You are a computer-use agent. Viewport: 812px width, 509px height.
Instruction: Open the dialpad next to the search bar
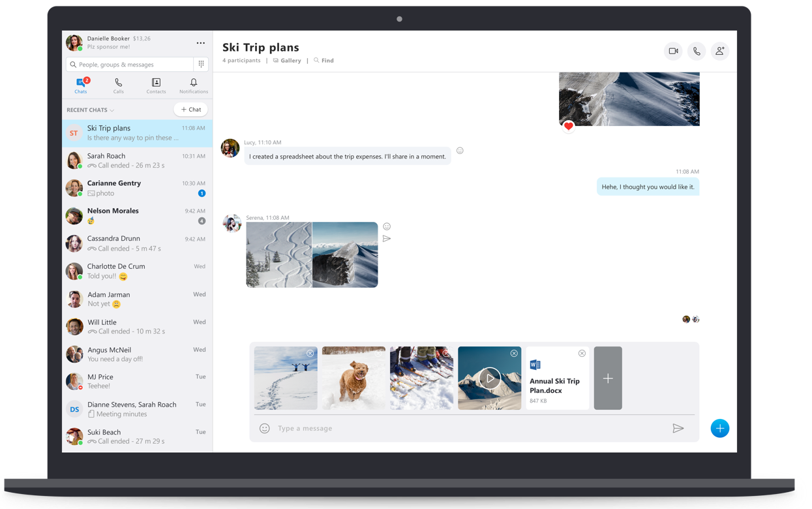pos(202,64)
